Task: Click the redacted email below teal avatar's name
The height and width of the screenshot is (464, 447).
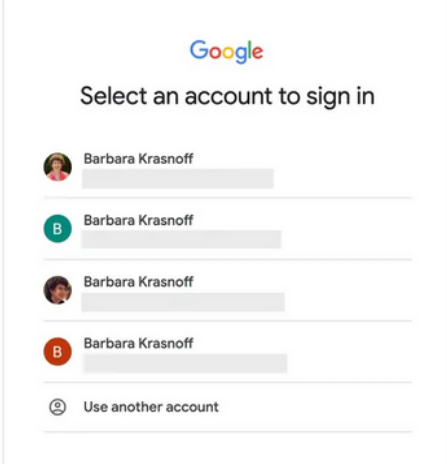Action: [181, 239]
